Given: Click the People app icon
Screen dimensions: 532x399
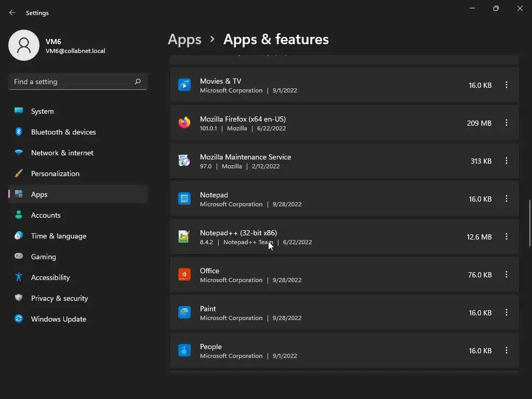Looking at the screenshot, I should (x=184, y=350).
